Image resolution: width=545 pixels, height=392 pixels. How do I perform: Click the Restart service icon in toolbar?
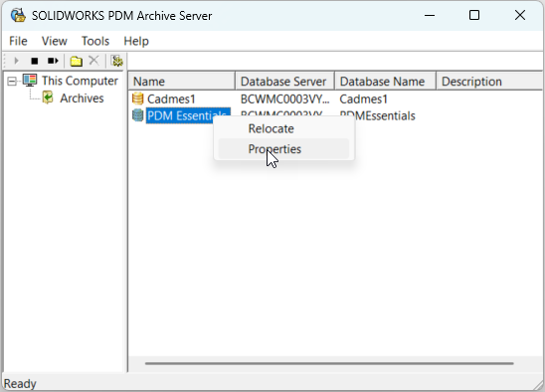pyautogui.click(x=53, y=61)
